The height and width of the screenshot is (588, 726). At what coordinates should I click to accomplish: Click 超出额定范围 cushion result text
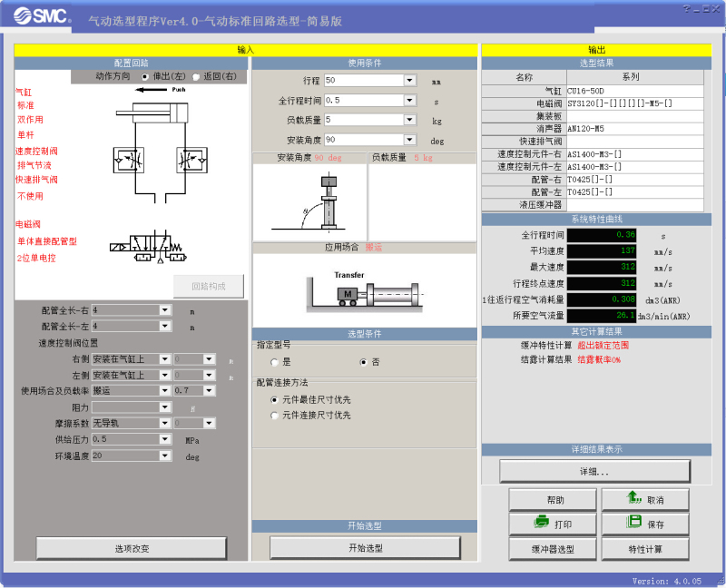click(x=603, y=346)
